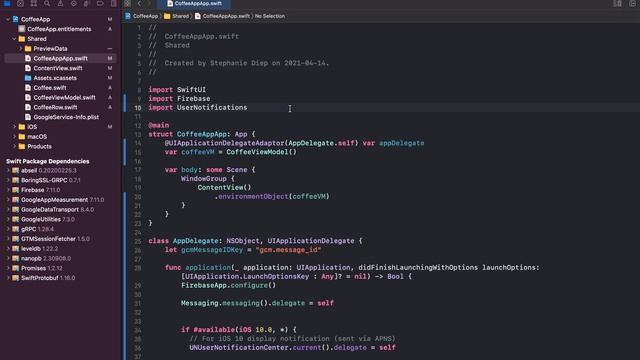Open the Project navigator
This screenshot has width=640, height=360.
[x=7, y=3]
